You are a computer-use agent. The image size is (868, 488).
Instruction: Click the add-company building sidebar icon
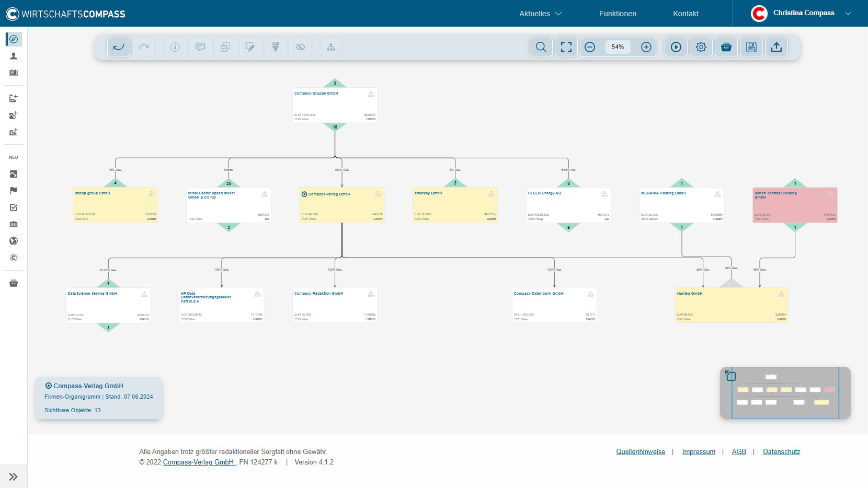pyautogui.click(x=14, y=132)
